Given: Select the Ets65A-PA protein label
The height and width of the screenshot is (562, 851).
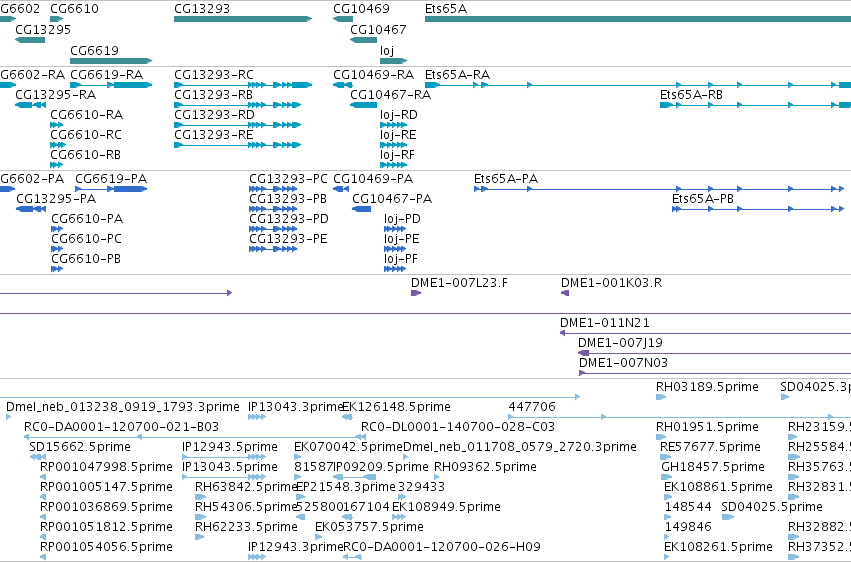Looking at the screenshot, I should coord(506,178).
